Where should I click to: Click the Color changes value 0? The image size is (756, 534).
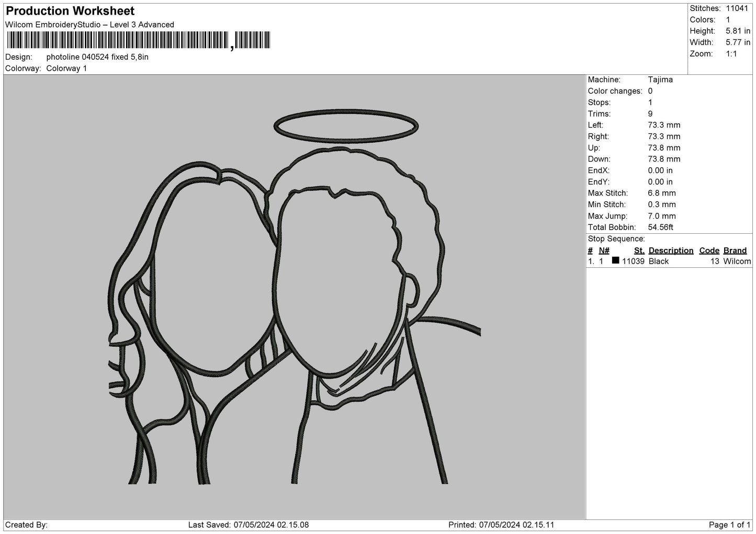tap(650, 91)
